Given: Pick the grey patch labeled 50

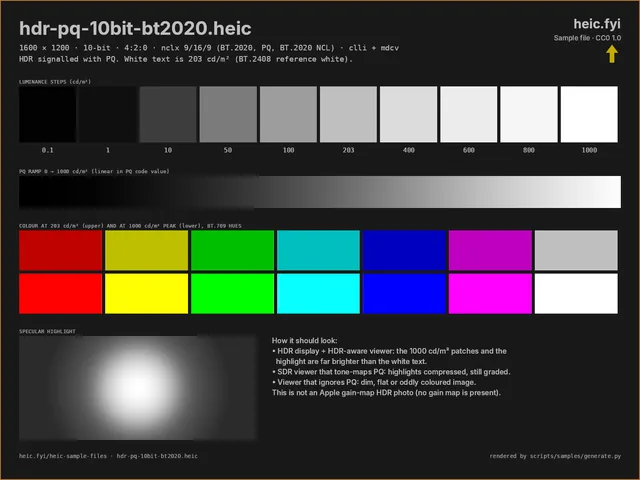Looking at the screenshot, I should (x=228, y=114).
